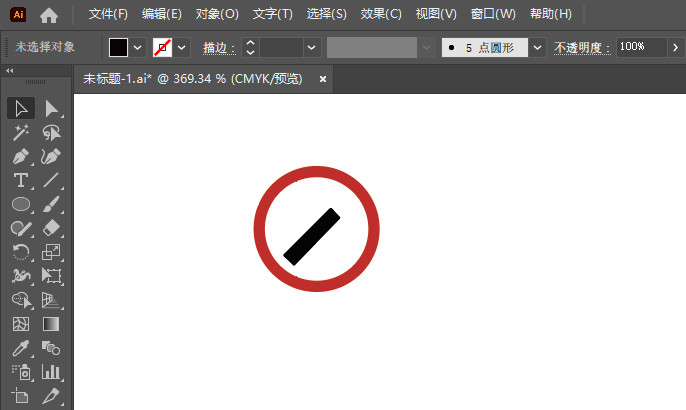Select the Column Graph tool
The height and width of the screenshot is (410, 686).
51,372
